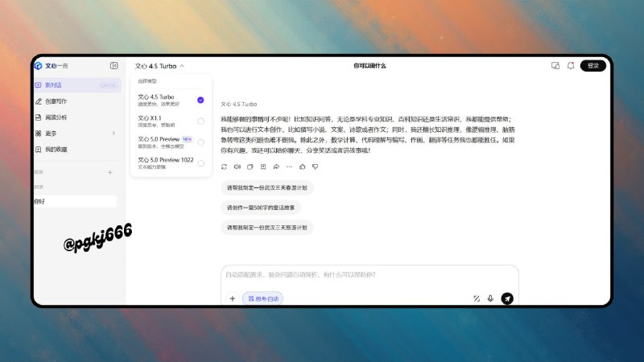This screenshot has width=644, height=362.
Task: Click the grid icon beside 更多
Action: 38,134
